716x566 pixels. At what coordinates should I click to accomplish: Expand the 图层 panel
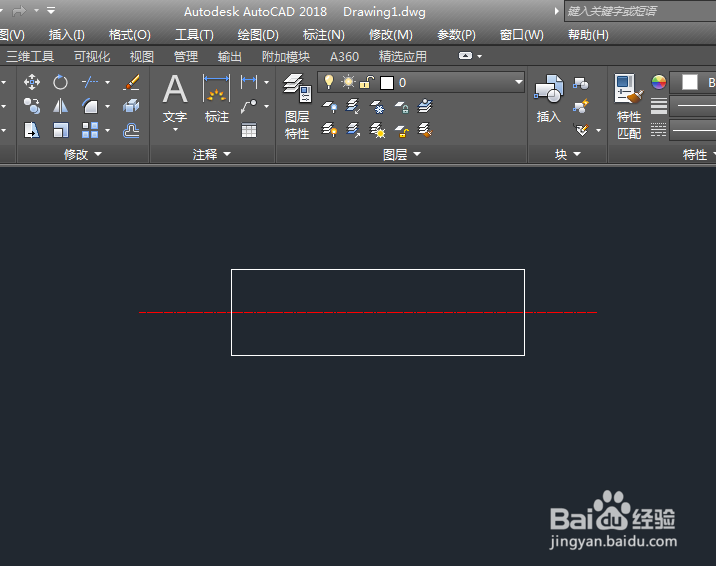[401, 154]
